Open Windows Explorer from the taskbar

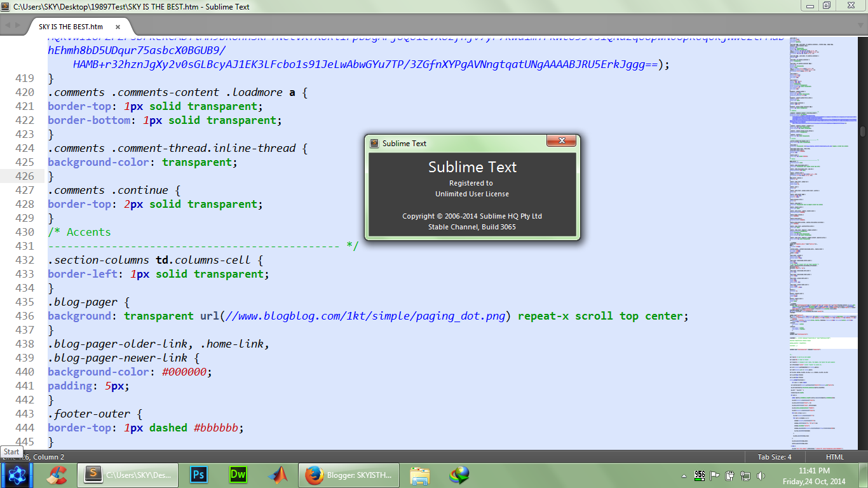coord(420,475)
